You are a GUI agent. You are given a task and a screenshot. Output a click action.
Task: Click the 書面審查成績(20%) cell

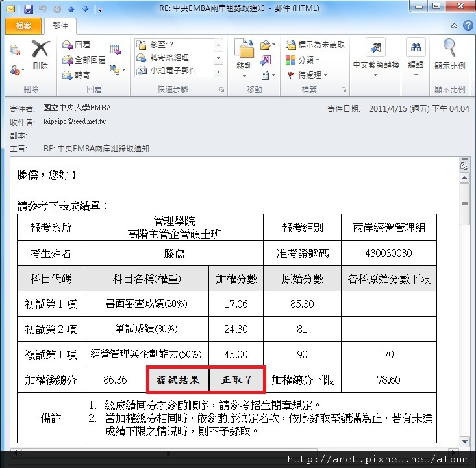click(x=146, y=304)
